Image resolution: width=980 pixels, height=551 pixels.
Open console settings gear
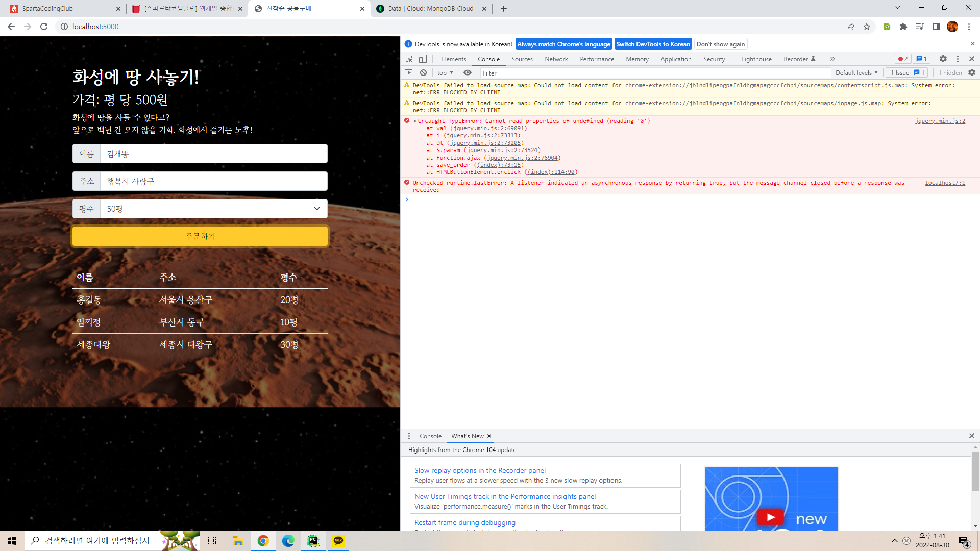click(972, 73)
